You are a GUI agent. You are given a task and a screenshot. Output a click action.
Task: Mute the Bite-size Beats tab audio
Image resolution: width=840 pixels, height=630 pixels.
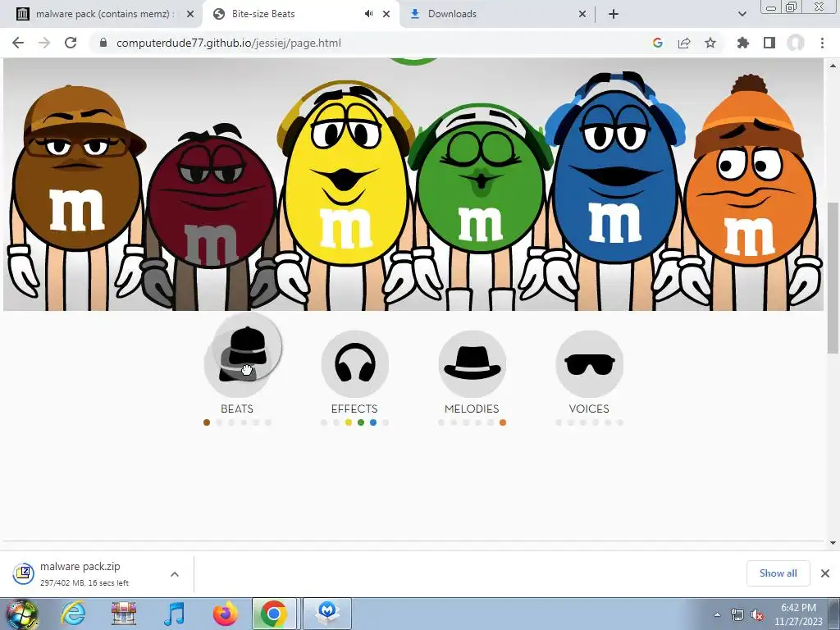tap(368, 14)
